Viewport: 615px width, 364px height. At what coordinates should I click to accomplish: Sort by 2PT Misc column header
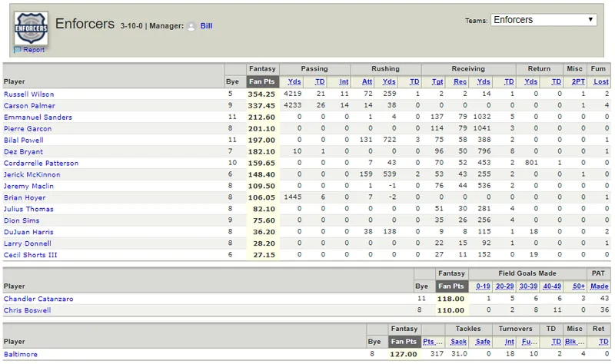pyautogui.click(x=578, y=81)
